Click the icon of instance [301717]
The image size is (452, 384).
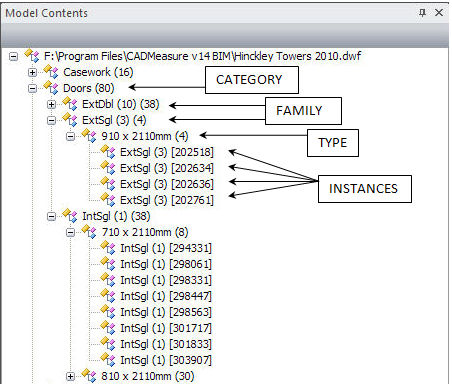[108, 327]
